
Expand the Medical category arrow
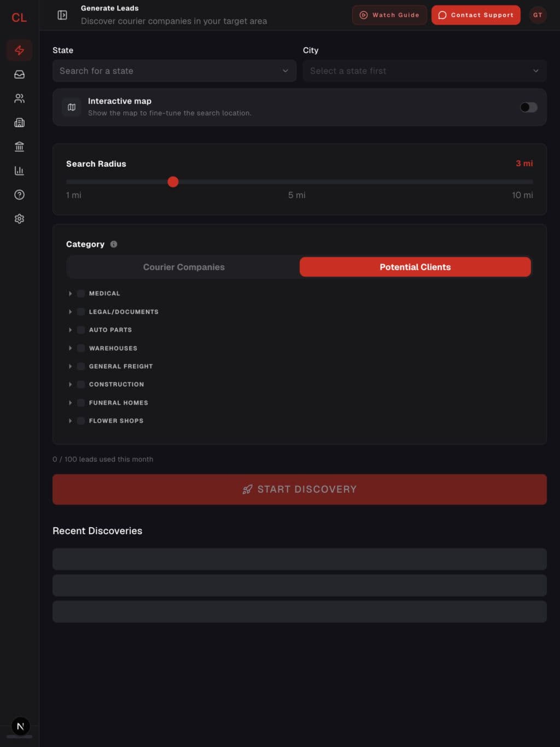[70, 294]
